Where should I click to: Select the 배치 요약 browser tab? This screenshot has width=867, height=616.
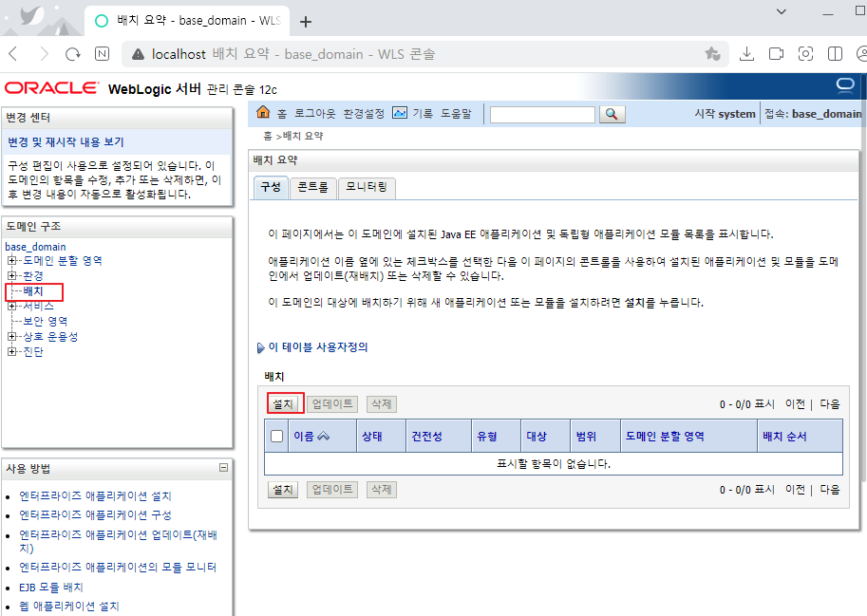tap(187, 21)
